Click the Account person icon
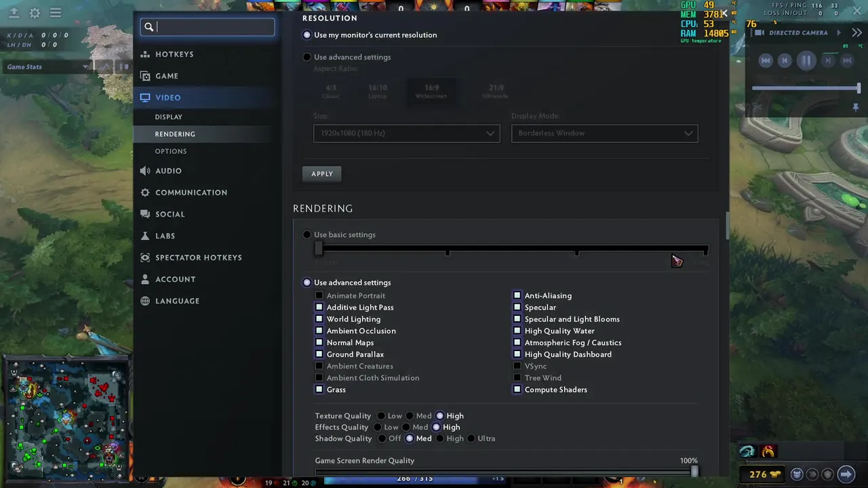Image resolution: width=868 pixels, height=488 pixels. [x=145, y=279]
